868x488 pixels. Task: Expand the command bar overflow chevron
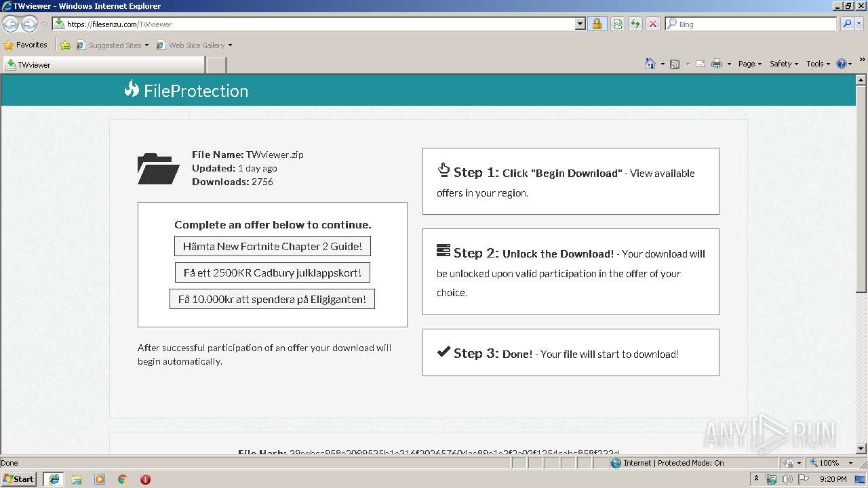pos(862,60)
